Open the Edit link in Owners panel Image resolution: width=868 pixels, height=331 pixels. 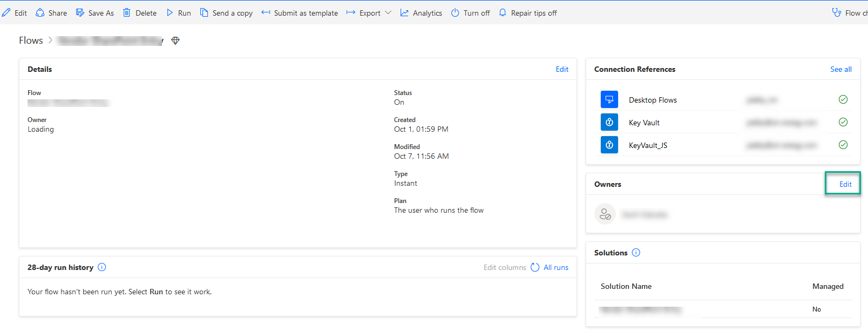tap(845, 184)
